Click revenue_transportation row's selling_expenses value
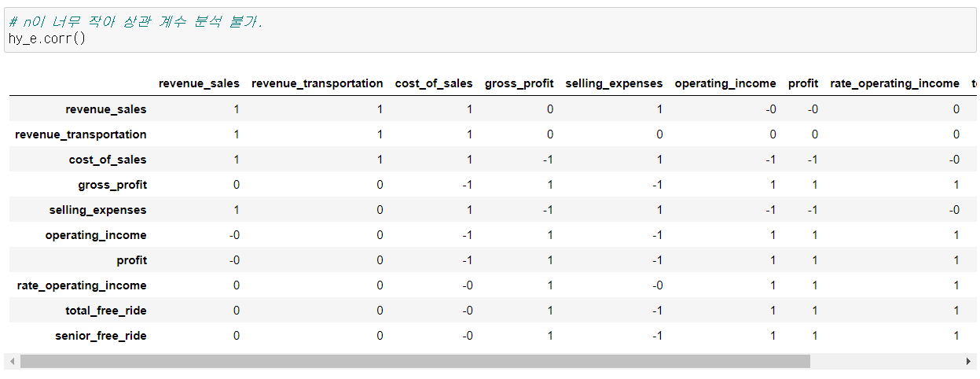This screenshot has width=980, height=379. tap(659, 134)
